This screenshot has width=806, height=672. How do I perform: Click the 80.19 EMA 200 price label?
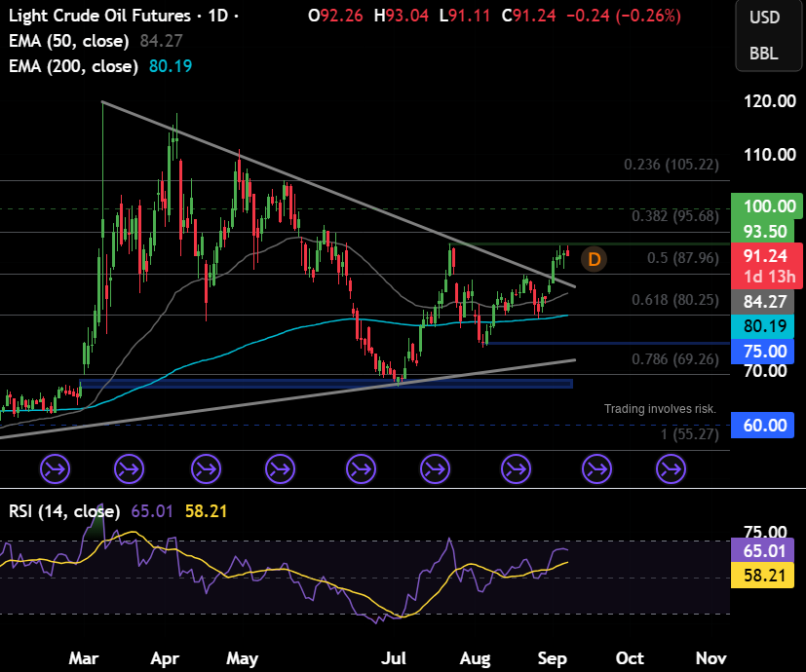(763, 325)
